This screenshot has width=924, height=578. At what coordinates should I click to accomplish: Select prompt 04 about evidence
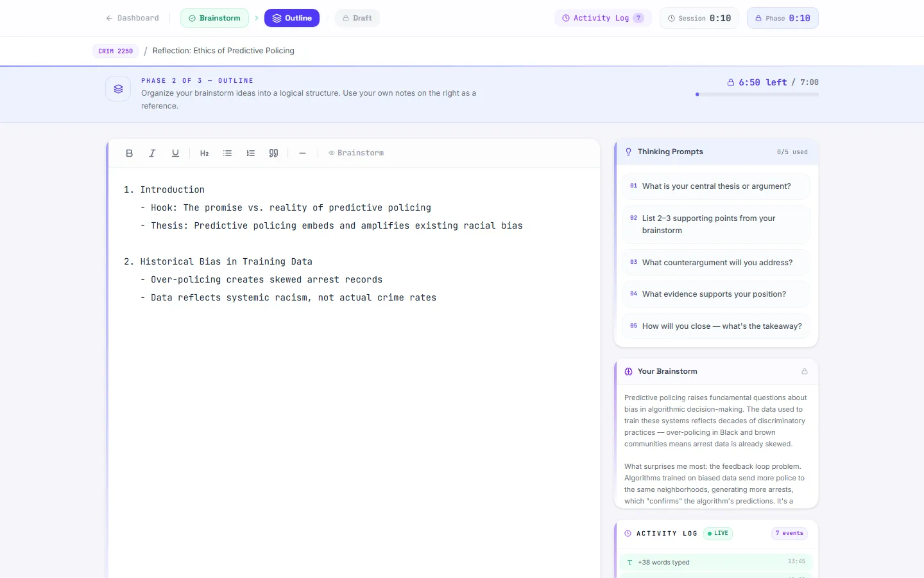coord(716,294)
